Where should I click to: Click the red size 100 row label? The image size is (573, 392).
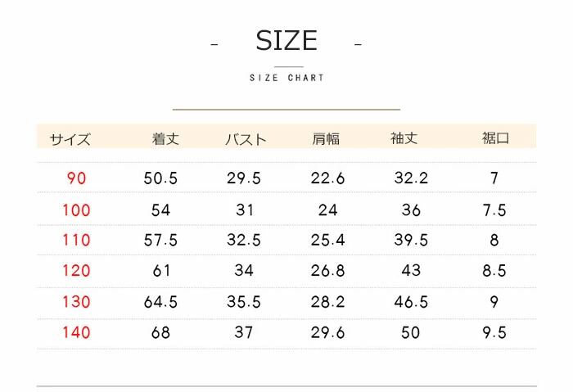click(x=76, y=210)
